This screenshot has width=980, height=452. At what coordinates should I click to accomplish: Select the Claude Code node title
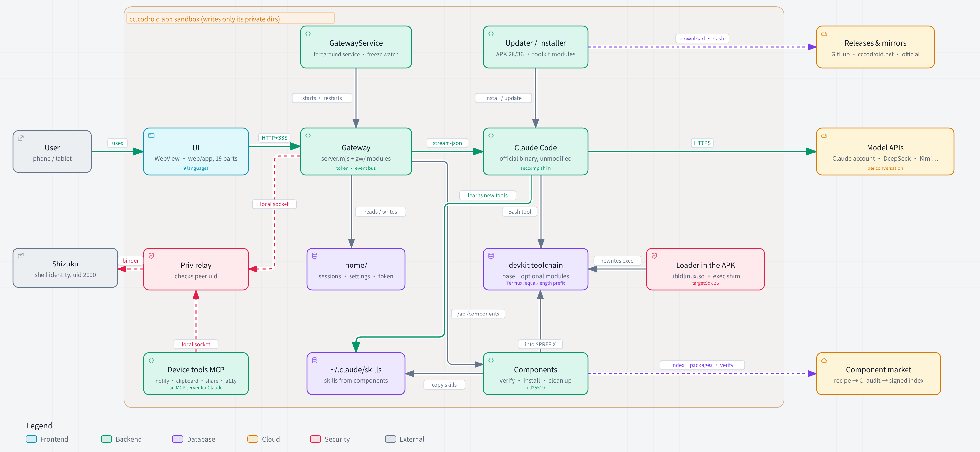[536, 148]
